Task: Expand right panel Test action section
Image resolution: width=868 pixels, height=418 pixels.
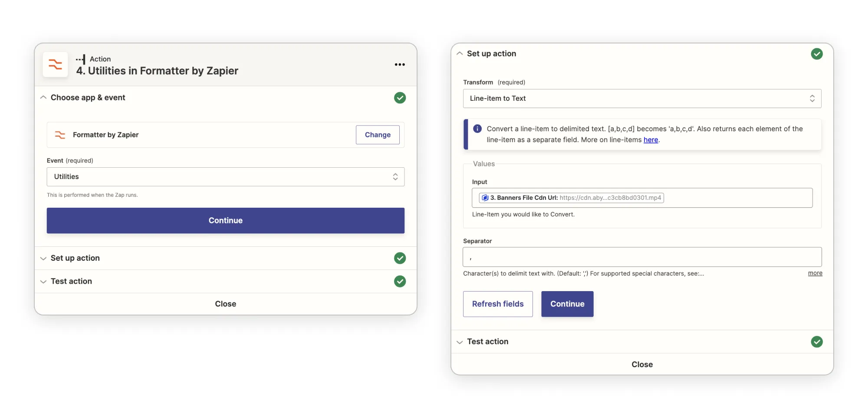Action: pyautogui.click(x=460, y=342)
